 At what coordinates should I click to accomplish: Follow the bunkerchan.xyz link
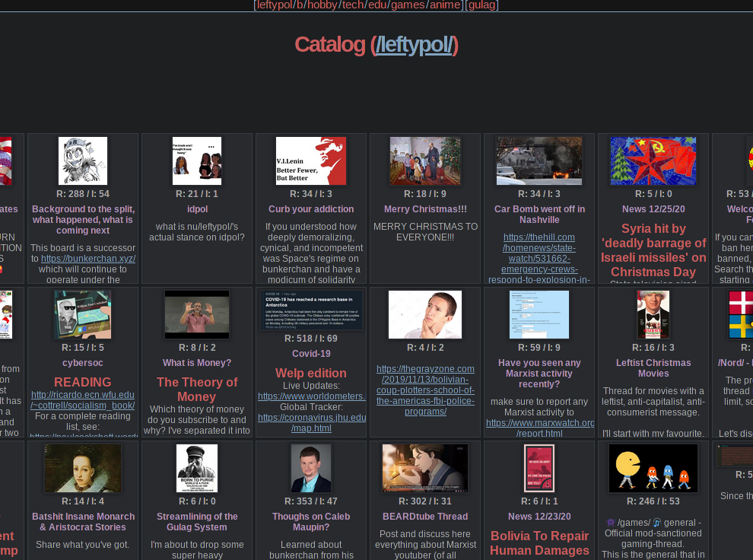click(88, 259)
